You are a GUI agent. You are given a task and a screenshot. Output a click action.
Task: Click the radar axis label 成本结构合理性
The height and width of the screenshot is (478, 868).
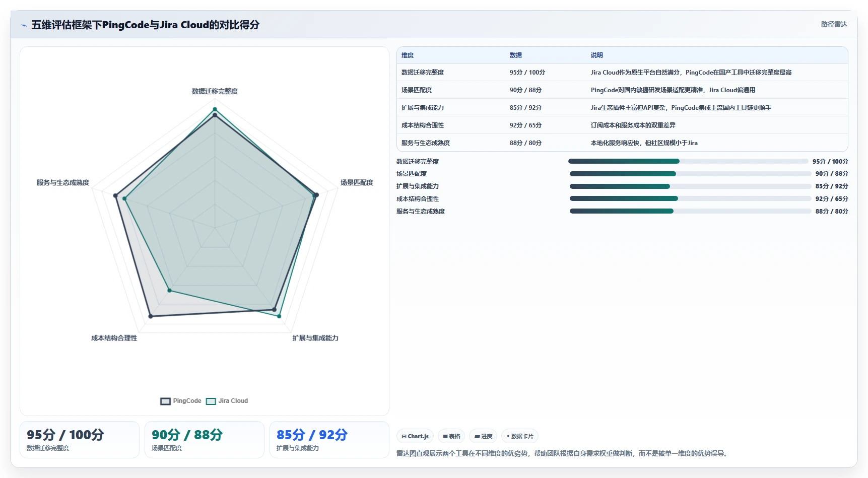[x=114, y=338]
